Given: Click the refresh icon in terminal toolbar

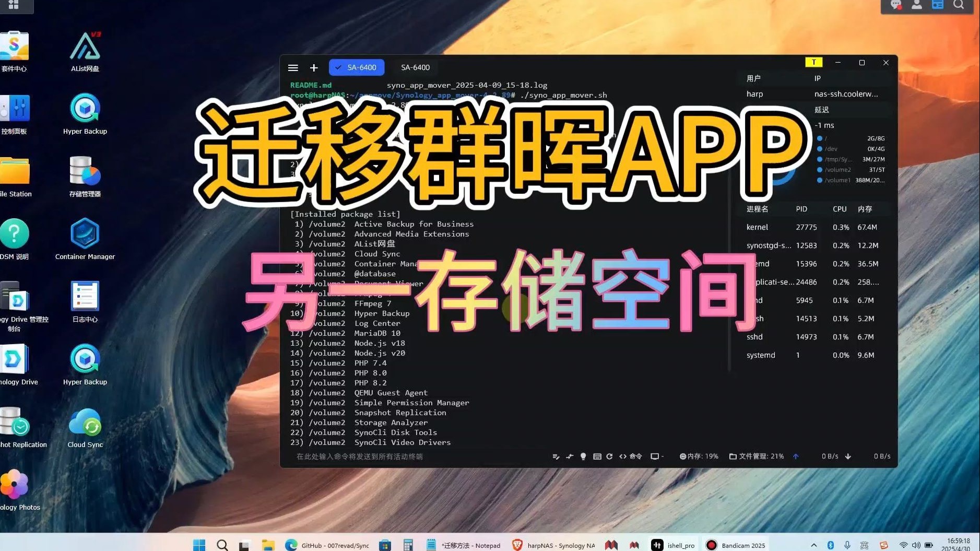Looking at the screenshot, I should (x=609, y=456).
